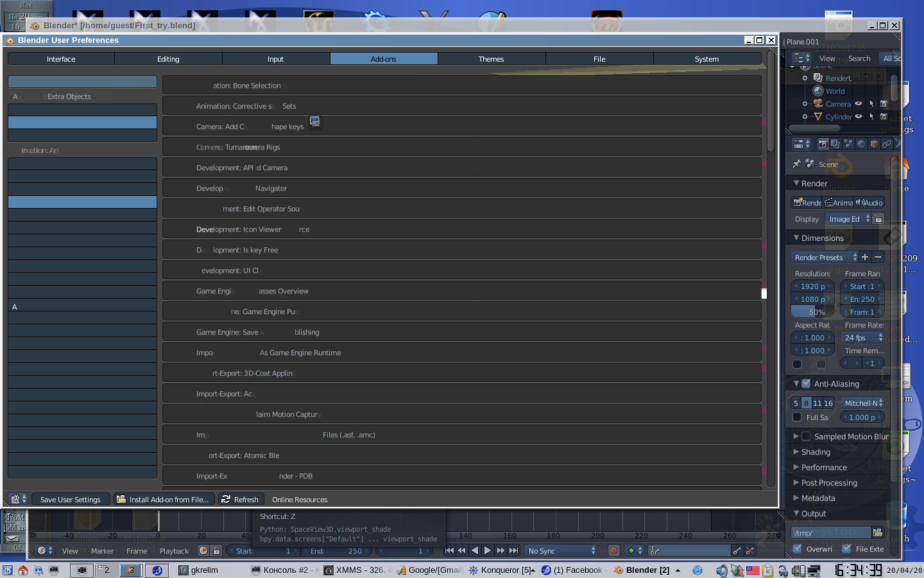Select Scene properties tab icon
This screenshot has width=924, height=578.
coord(848,144)
